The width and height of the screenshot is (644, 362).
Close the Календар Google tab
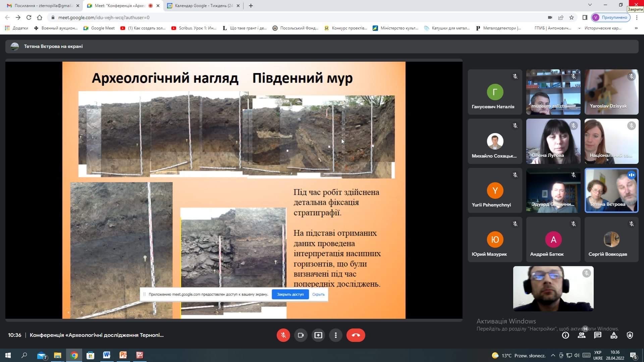click(x=238, y=6)
